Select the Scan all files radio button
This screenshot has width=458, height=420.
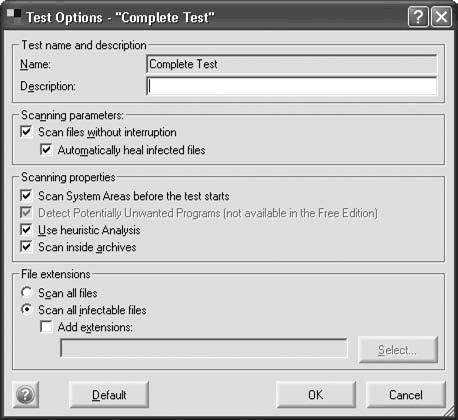coord(27,293)
